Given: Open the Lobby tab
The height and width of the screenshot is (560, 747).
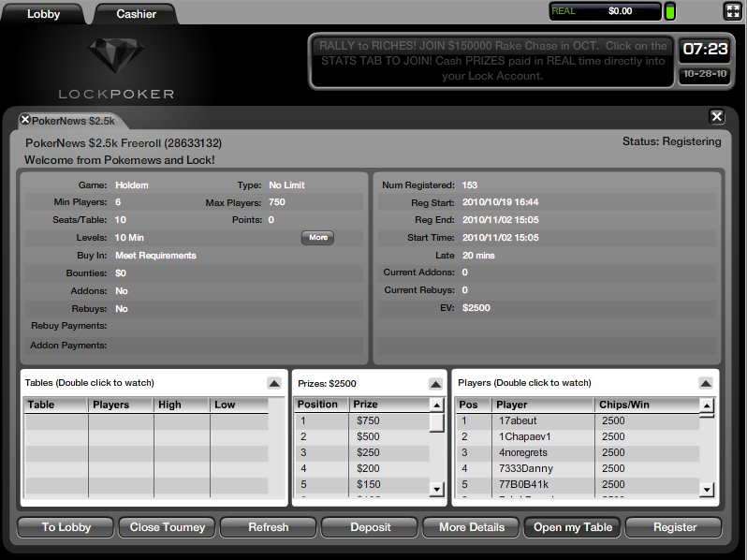Looking at the screenshot, I should click(x=43, y=14).
